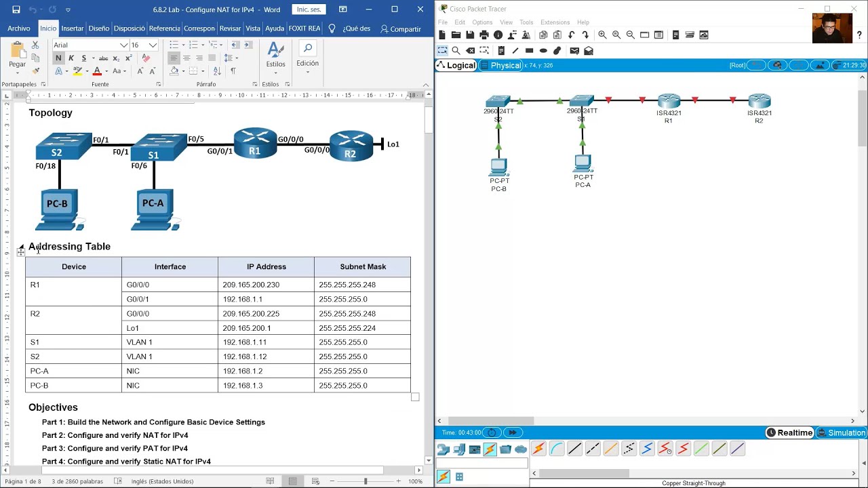Click the Decrease Indent icon

pos(235,45)
